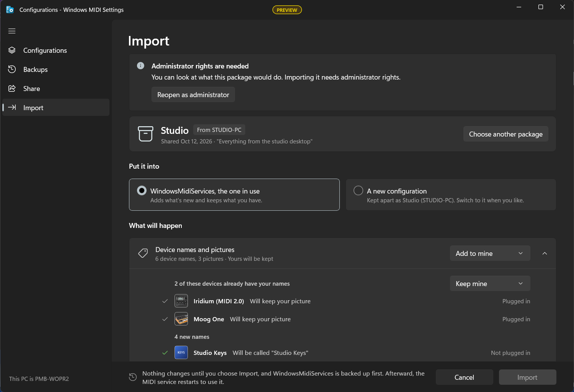Click 'Will keep your picture' beside Iridium
Image resolution: width=574 pixels, height=392 pixels.
[280, 301]
